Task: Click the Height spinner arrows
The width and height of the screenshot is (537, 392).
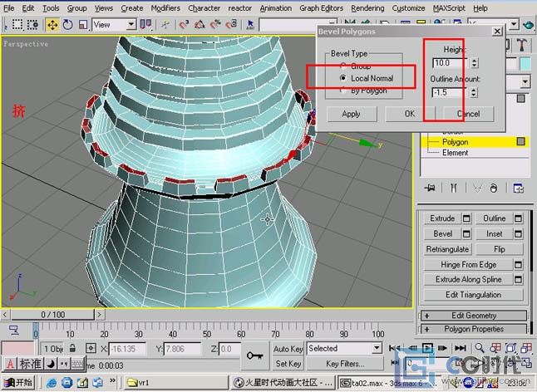Action: click(475, 63)
